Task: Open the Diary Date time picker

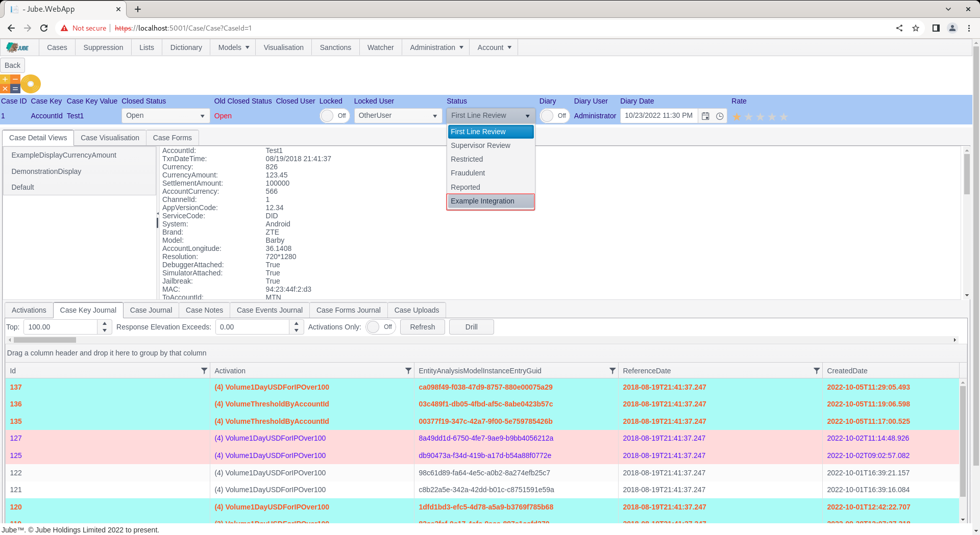Action: 720,116
